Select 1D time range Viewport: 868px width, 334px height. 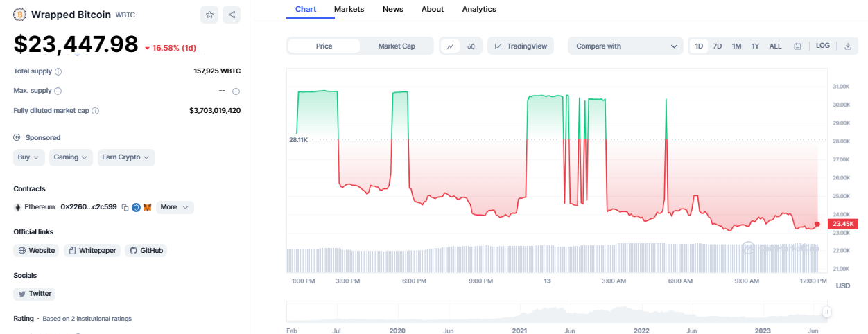(699, 46)
